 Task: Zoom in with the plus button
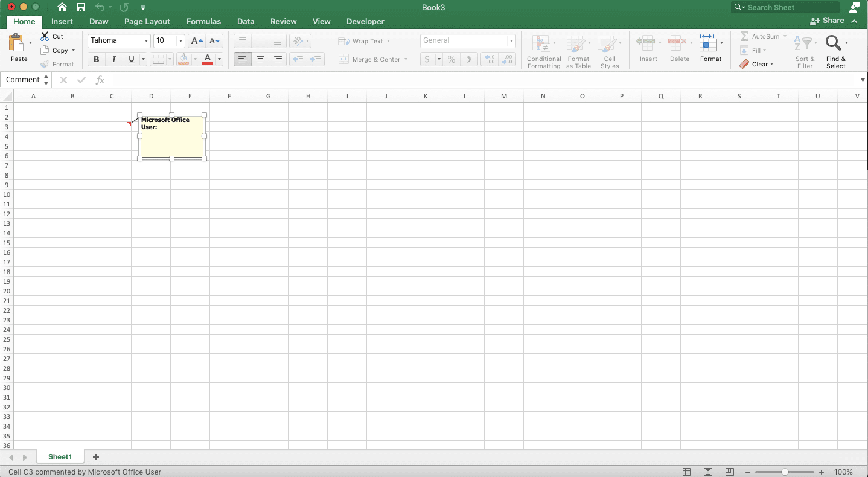click(x=822, y=472)
